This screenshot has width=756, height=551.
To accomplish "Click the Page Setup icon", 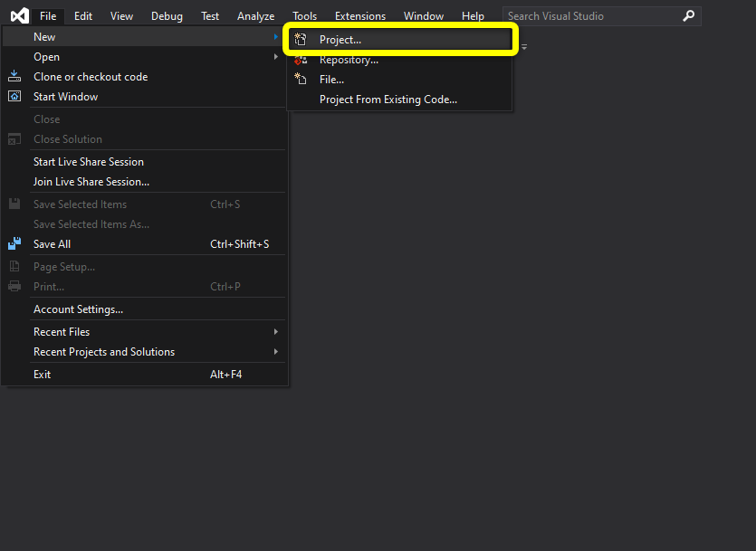I will pyautogui.click(x=14, y=266).
